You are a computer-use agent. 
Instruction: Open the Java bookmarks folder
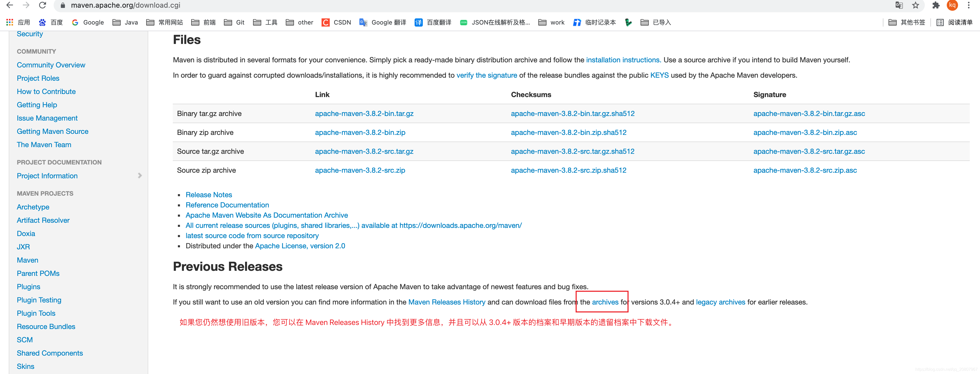pos(125,22)
